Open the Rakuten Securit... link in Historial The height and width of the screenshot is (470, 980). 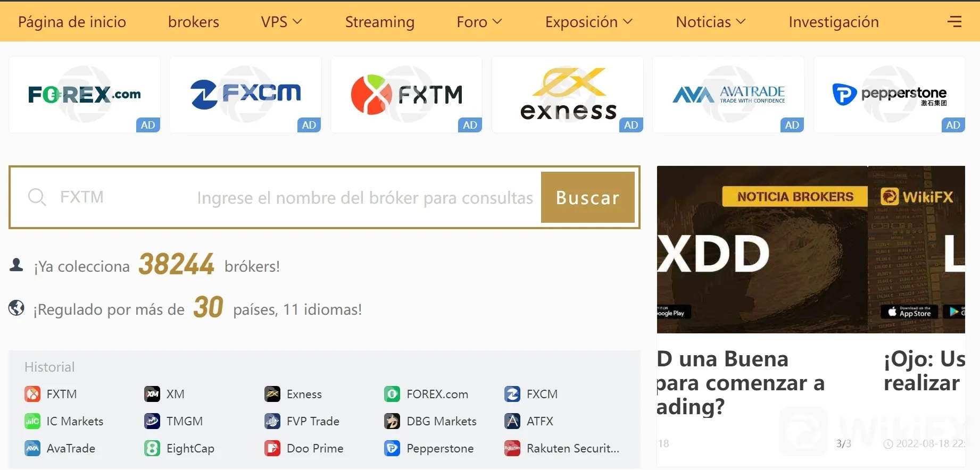point(573,448)
